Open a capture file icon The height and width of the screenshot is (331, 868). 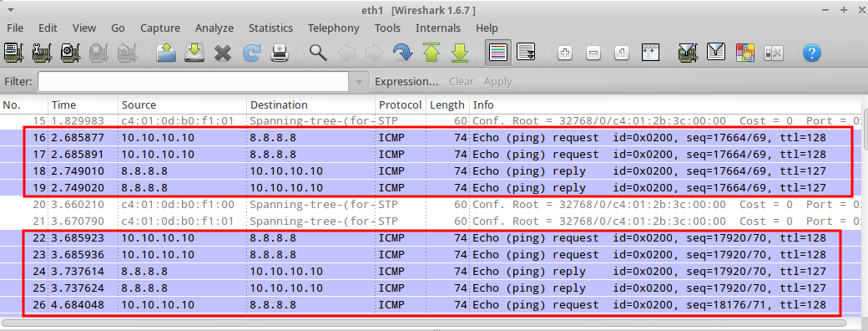[x=165, y=53]
